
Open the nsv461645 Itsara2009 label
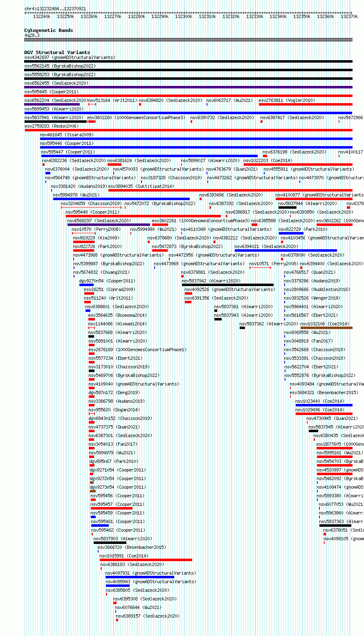tap(67, 135)
